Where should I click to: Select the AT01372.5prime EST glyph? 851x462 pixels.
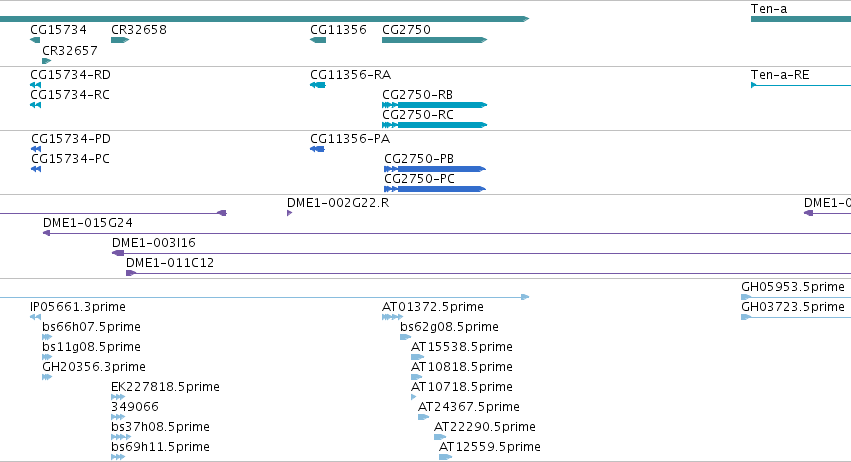point(392,317)
